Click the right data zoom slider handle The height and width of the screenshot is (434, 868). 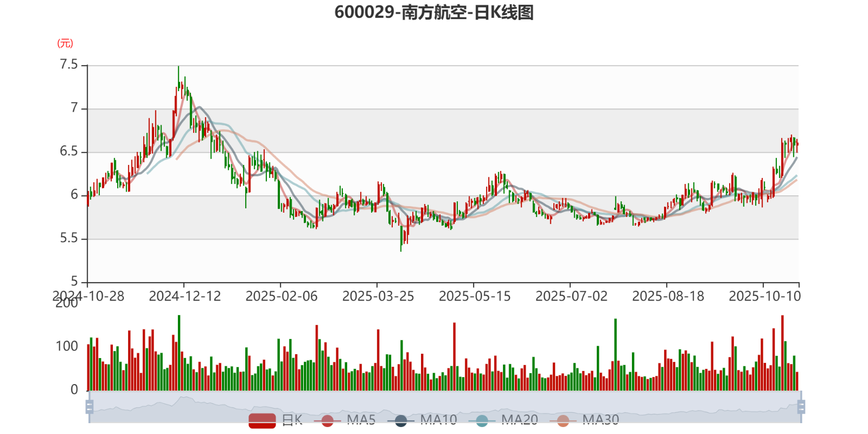[801, 407]
